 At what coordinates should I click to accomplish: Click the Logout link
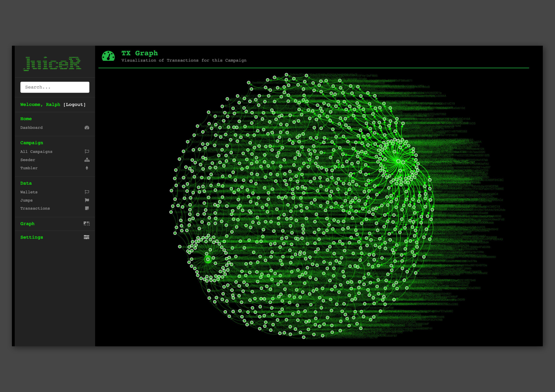point(74,105)
